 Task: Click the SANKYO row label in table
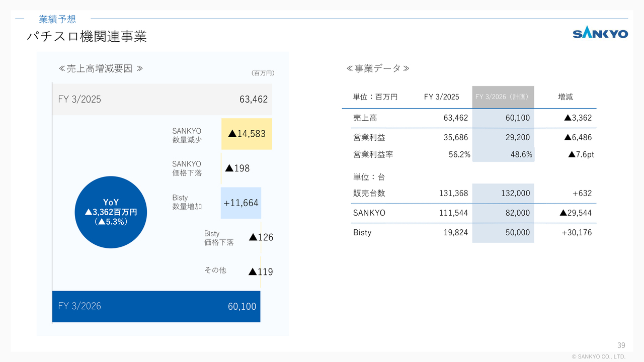369,213
